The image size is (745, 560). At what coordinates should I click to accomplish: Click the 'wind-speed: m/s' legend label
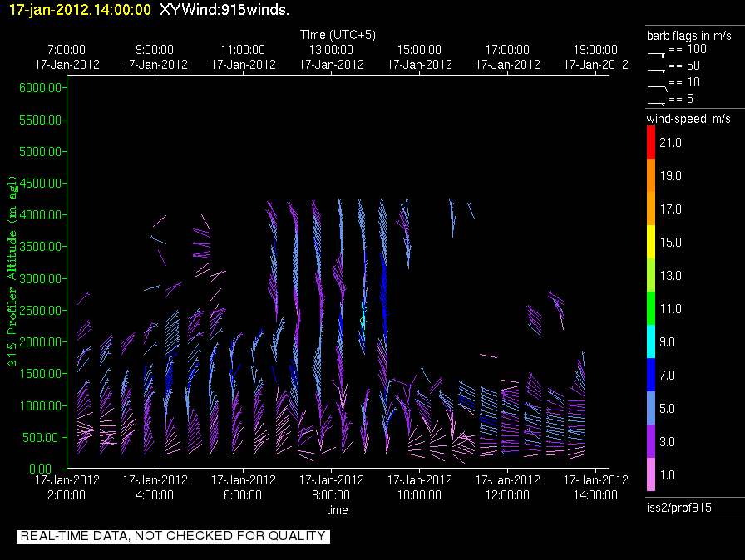688,119
